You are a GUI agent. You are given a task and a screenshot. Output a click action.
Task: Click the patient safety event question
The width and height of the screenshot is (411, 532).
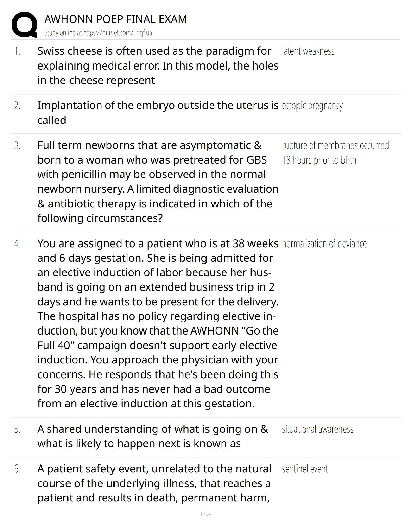point(154,483)
